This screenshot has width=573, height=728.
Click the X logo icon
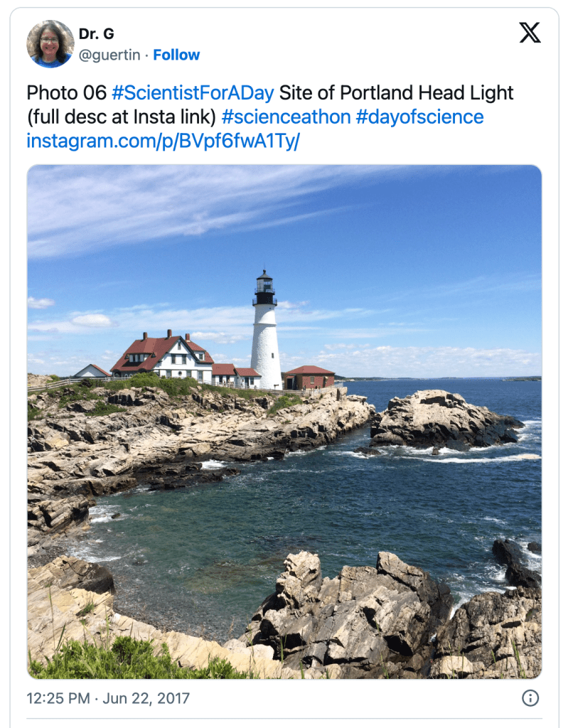coord(530,33)
